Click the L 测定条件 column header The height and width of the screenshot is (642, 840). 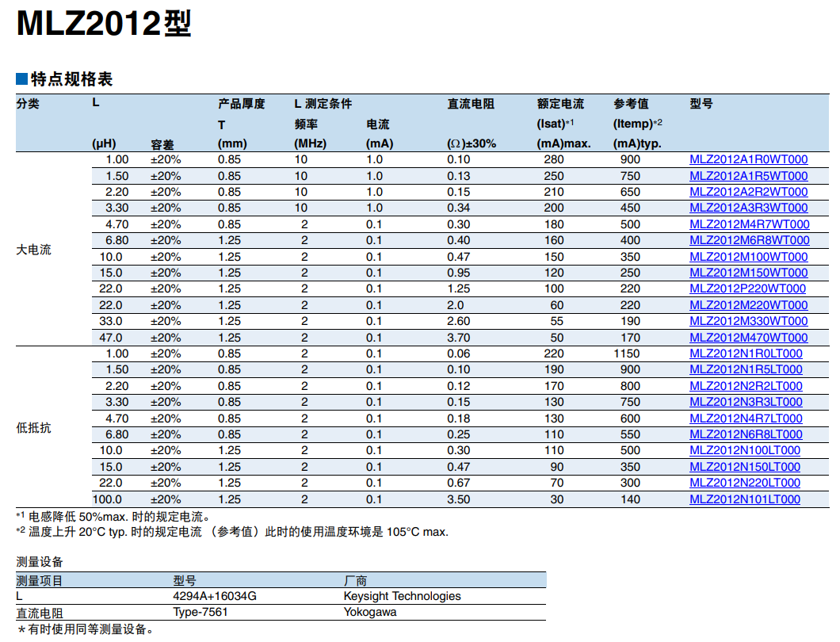coord(323,104)
